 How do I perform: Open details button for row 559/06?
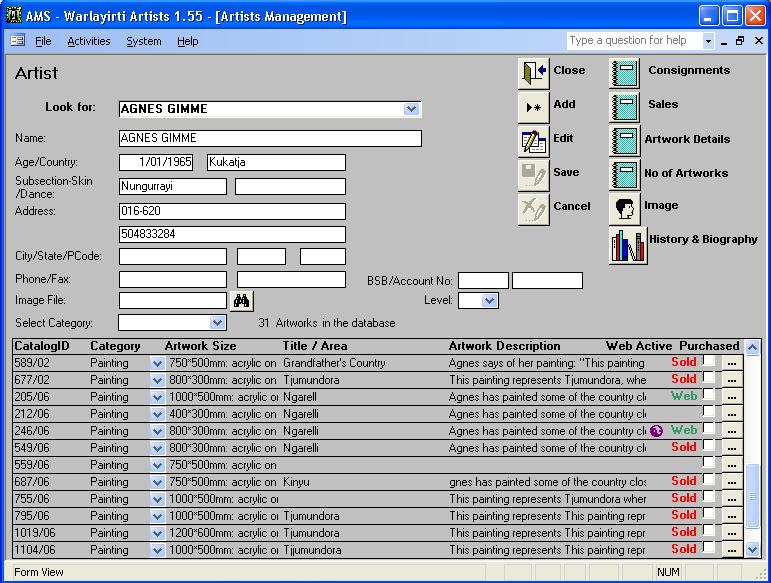(x=732, y=465)
